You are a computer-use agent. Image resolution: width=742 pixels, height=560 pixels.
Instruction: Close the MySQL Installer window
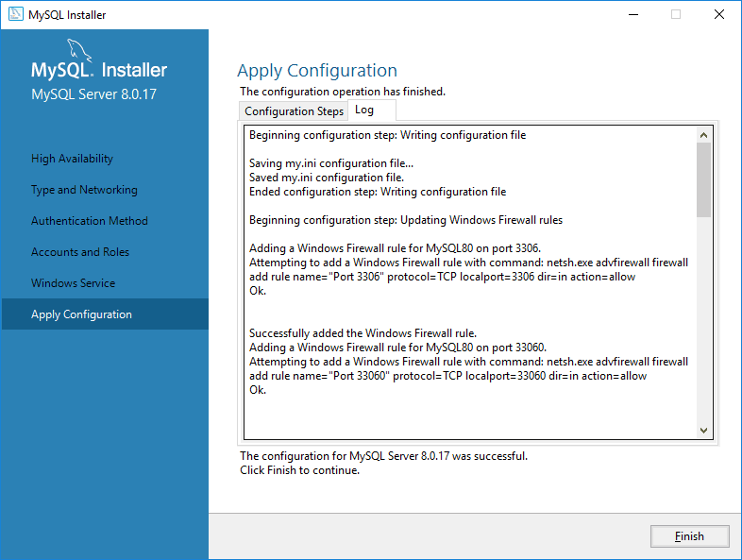pos(719,15)
